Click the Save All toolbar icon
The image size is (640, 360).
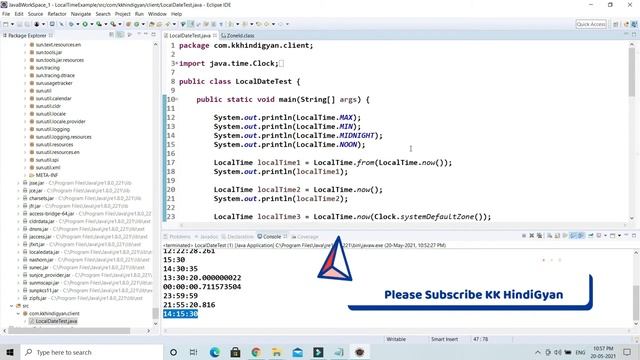click(27, 24)
